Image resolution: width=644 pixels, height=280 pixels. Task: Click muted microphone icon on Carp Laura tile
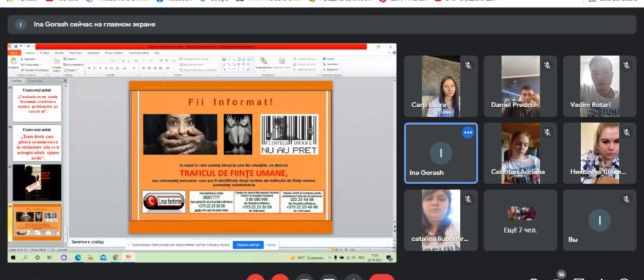(x=468, y=65)
